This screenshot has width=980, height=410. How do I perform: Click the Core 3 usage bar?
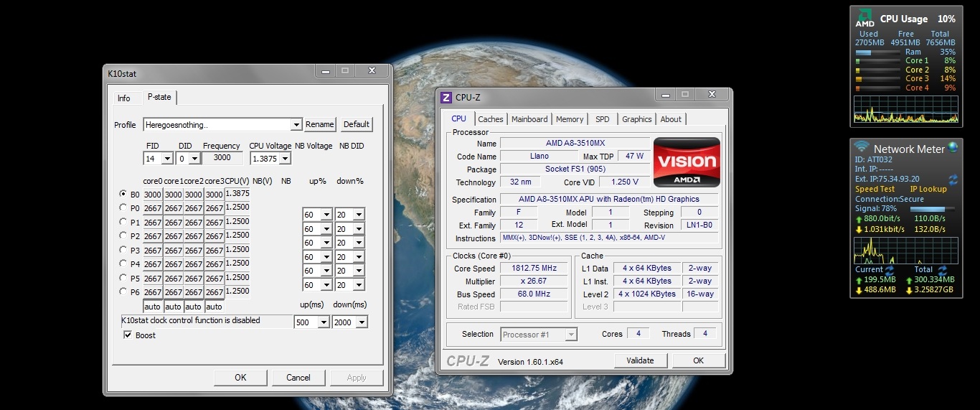[x=878, y=79]
